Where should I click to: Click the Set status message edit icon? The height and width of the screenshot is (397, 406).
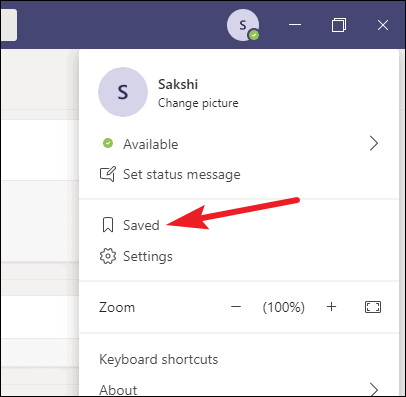click(x=108, y=174)
